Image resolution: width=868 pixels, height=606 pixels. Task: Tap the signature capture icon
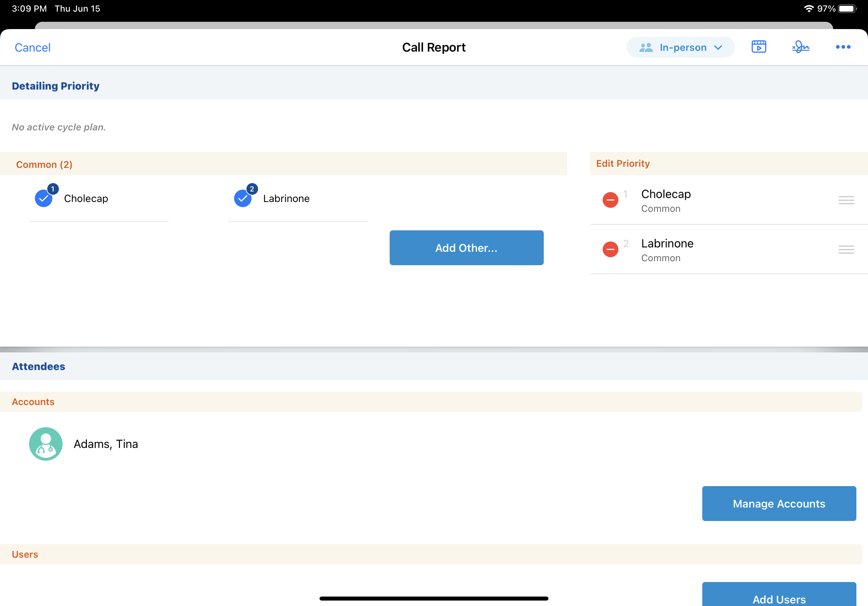tap(800, 47)
